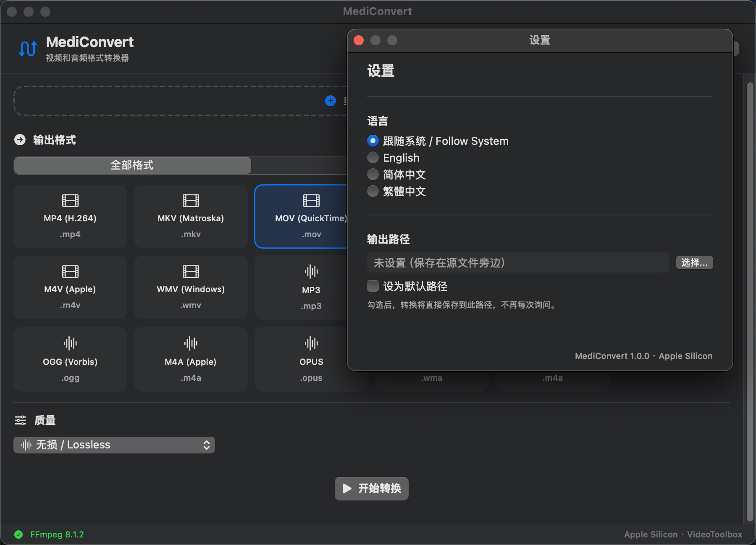Click the .mp4 extension label

point(70,234)
